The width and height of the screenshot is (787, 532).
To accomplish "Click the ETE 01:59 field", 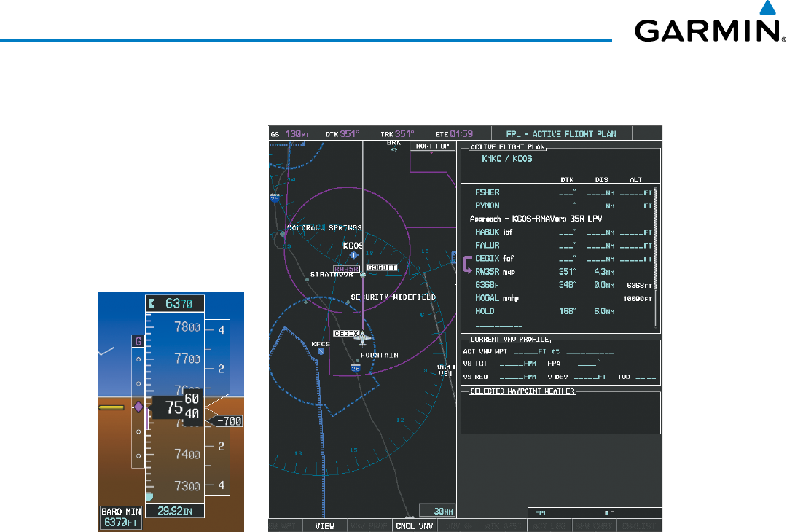I will coord(454,134).
